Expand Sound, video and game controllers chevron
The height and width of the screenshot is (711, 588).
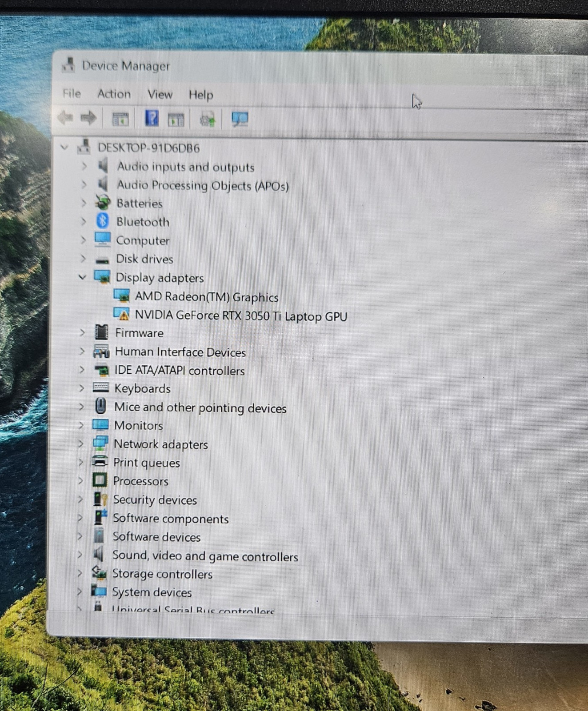80,555
